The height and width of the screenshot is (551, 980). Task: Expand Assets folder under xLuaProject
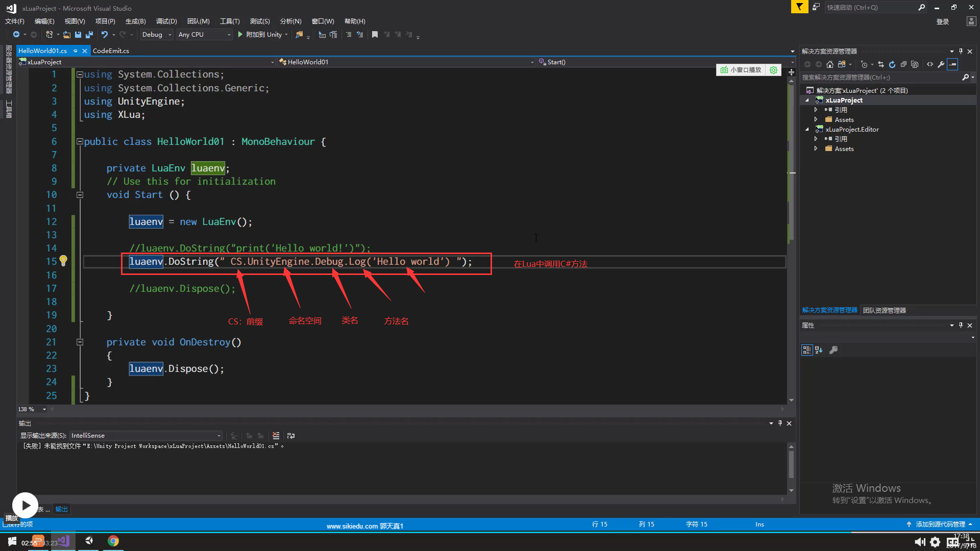click(x=816, y=119)
